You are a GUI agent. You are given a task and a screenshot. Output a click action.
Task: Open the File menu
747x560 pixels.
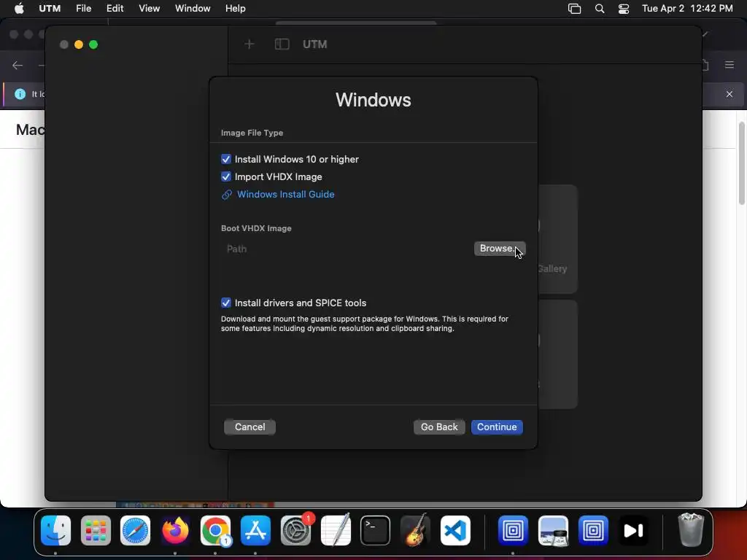coord(83,9)
